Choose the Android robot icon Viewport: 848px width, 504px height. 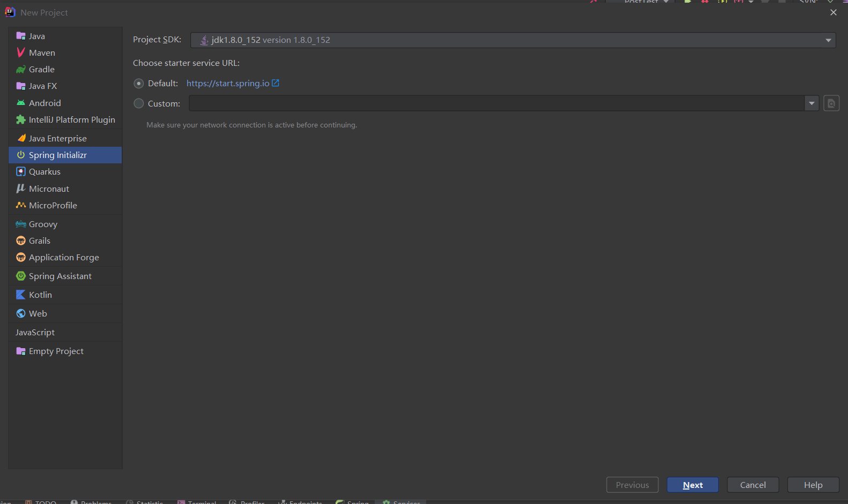click(x=21, y=103)
